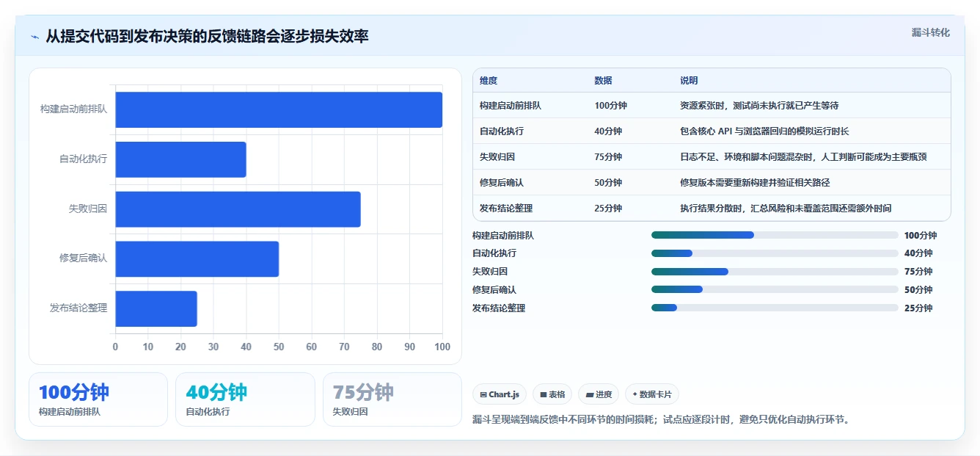Click the 75分钟 data card
Screen dimensions: 980x456
click(392, 399)
